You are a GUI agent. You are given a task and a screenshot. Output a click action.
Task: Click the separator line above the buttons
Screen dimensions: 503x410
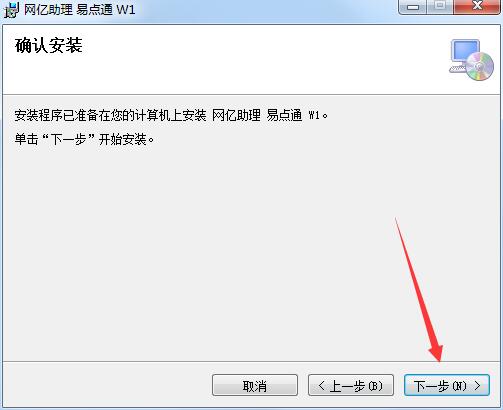point(251,361)
